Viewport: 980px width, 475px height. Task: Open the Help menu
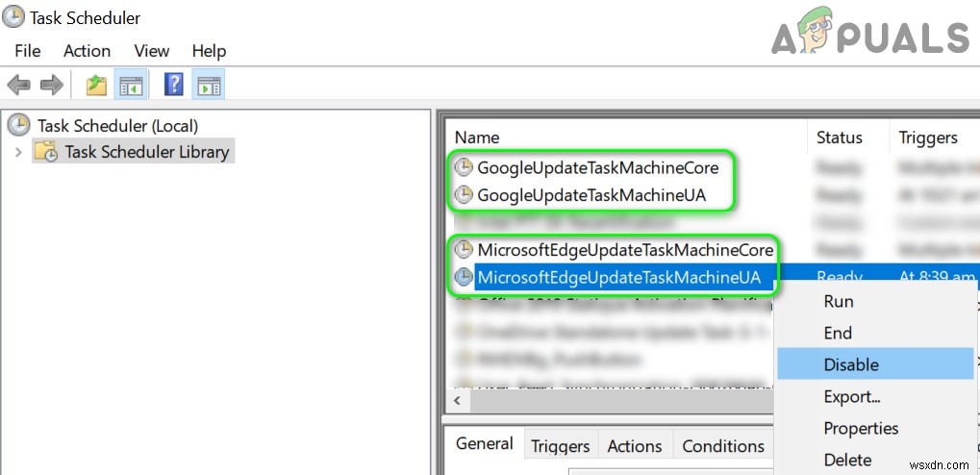(x=209, y=51)
